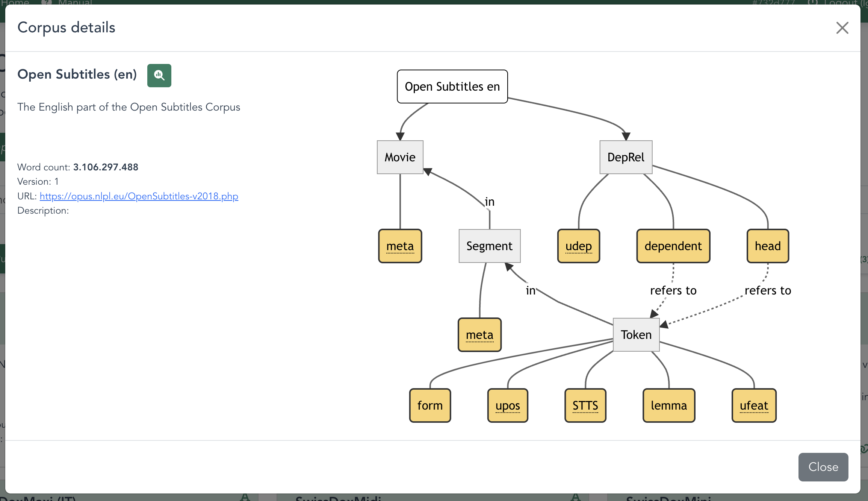The image size is (868, 501).
Task: Click the Open Subtitles (en) heading
Action: [x=77, y=74]
